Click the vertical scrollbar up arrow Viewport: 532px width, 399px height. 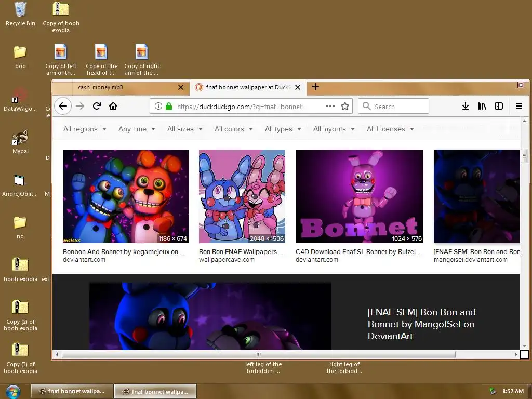[x=524, y=121]
